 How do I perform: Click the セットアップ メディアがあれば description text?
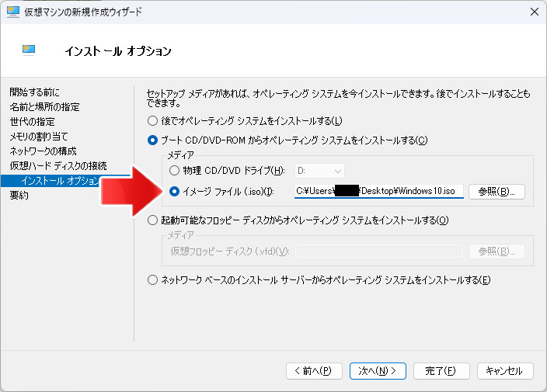[339, 98]
